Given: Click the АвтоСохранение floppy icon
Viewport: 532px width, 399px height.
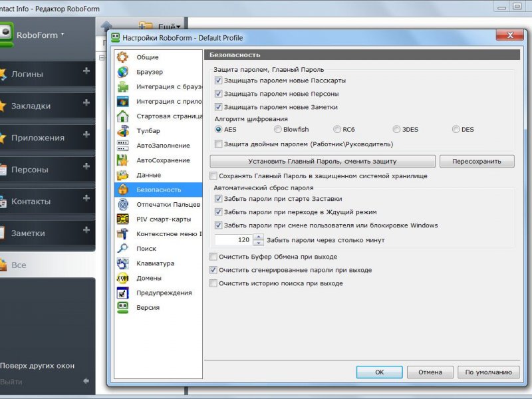Looking at the screenshot, I should (122, 160).
